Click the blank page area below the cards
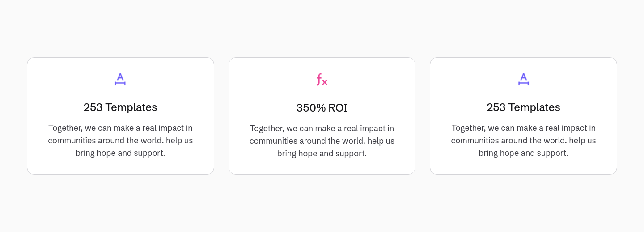Viewport: 644px width, 232px height. [322, 204]
